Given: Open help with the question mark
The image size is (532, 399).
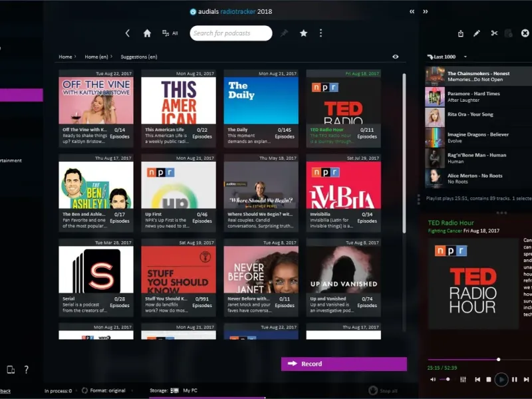Looking at the screenshot, I should (x=27, y=370).
